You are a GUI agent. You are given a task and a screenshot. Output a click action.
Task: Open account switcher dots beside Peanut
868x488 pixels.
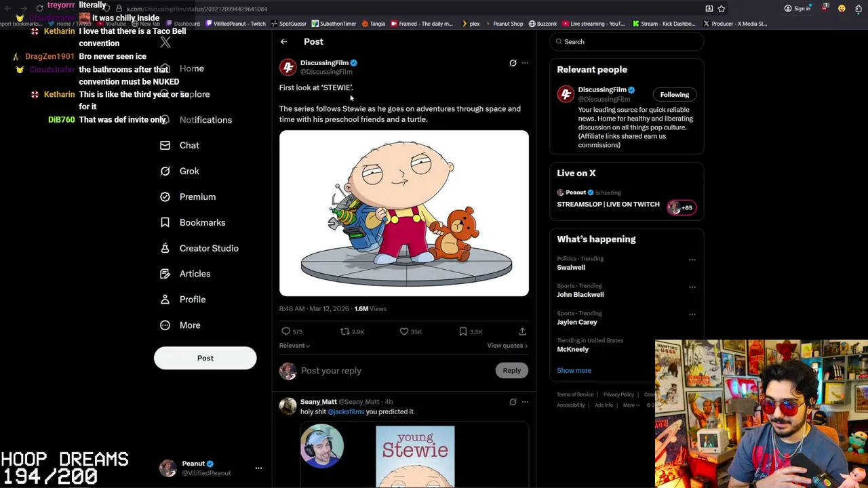258,468
